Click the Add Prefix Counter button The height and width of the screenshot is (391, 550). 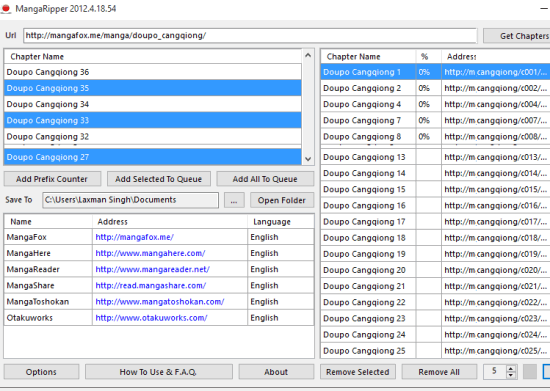pos(52,179)
